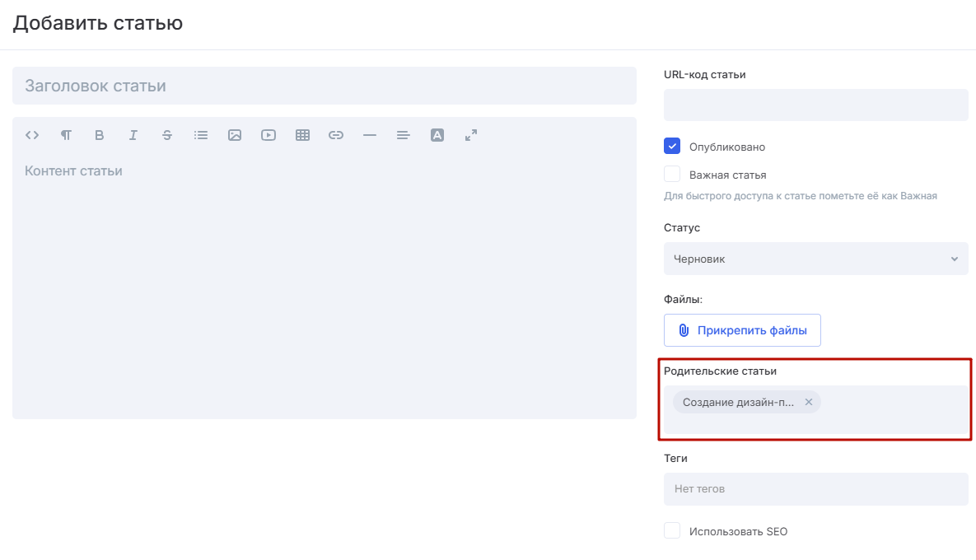976x560 pixels.
Task: Enable Использовать SEO checkbox
Action: [x=672, y=531]
